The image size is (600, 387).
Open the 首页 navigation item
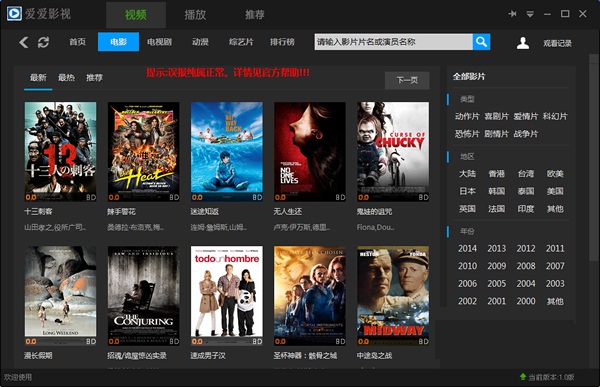77,42
